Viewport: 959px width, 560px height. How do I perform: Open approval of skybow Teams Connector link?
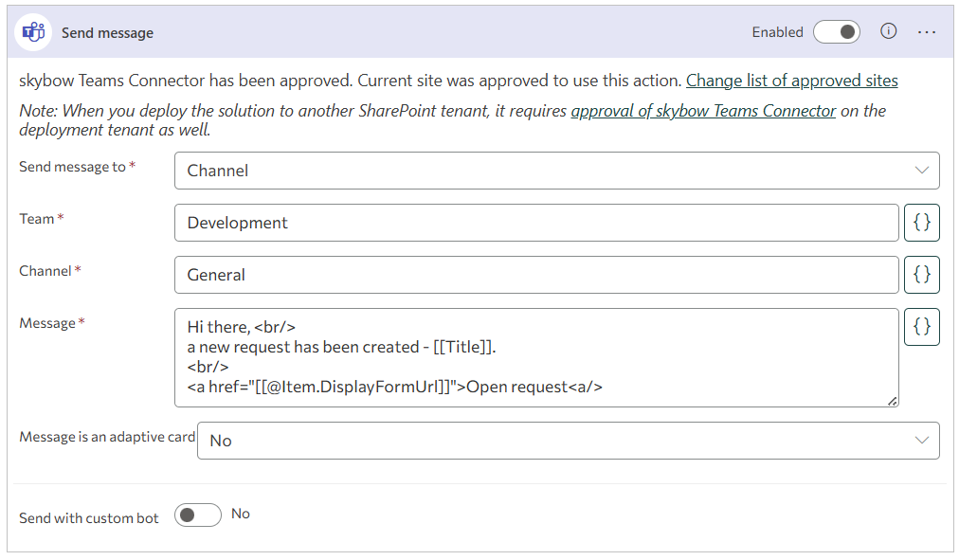(x=703, y=111)
